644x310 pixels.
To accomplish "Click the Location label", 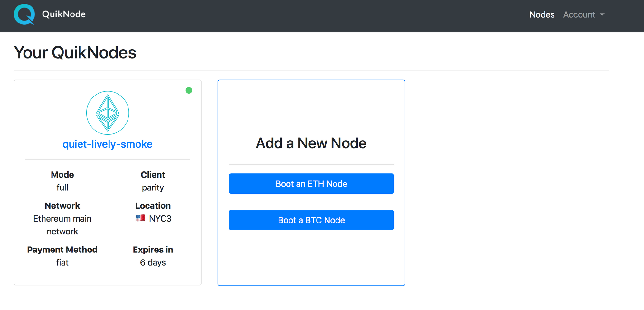I will tap(153, 206).
